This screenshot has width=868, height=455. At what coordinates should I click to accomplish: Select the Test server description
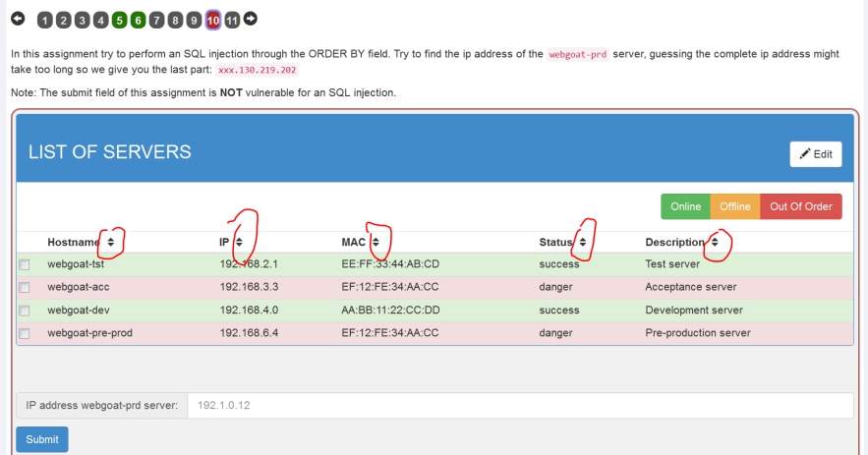point(672,264)
